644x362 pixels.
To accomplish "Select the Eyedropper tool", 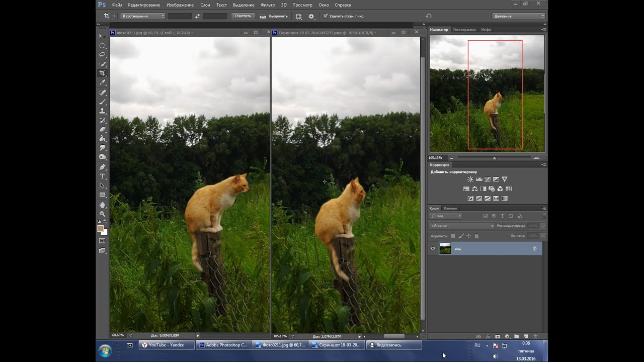I will 102,83.
